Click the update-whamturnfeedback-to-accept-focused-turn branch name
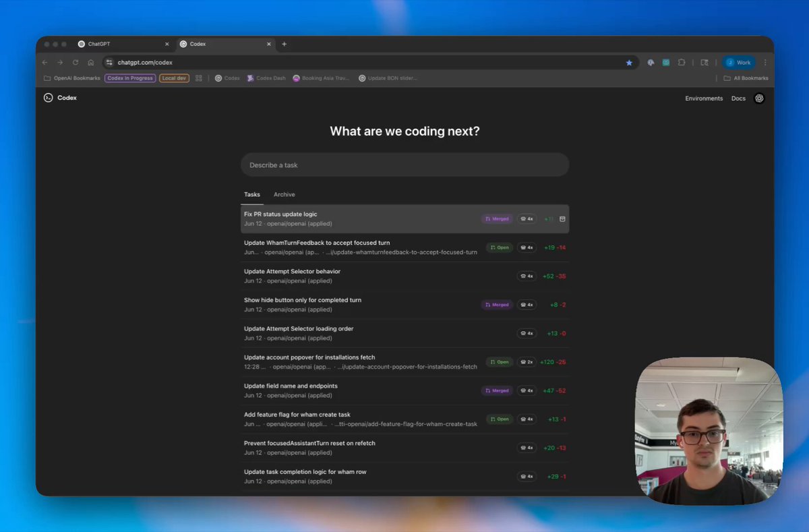 (x=401, y=252)
